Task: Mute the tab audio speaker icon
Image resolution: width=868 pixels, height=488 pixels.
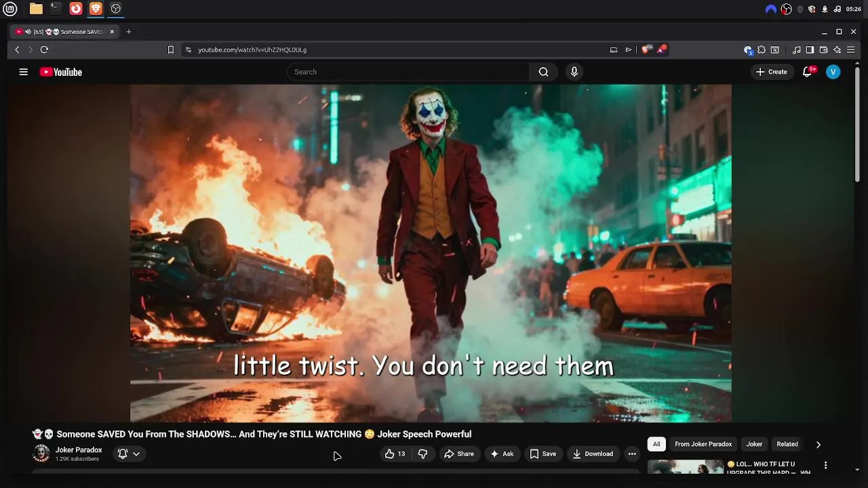Action: [x=28, y=32]
